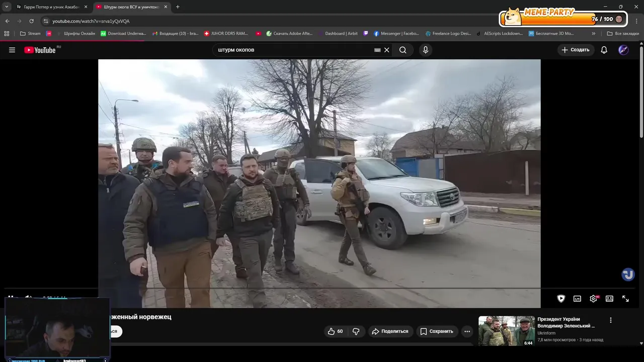
Task: Run search with the magnifier button
Action: pyautogui.click(x=403, y=50)
